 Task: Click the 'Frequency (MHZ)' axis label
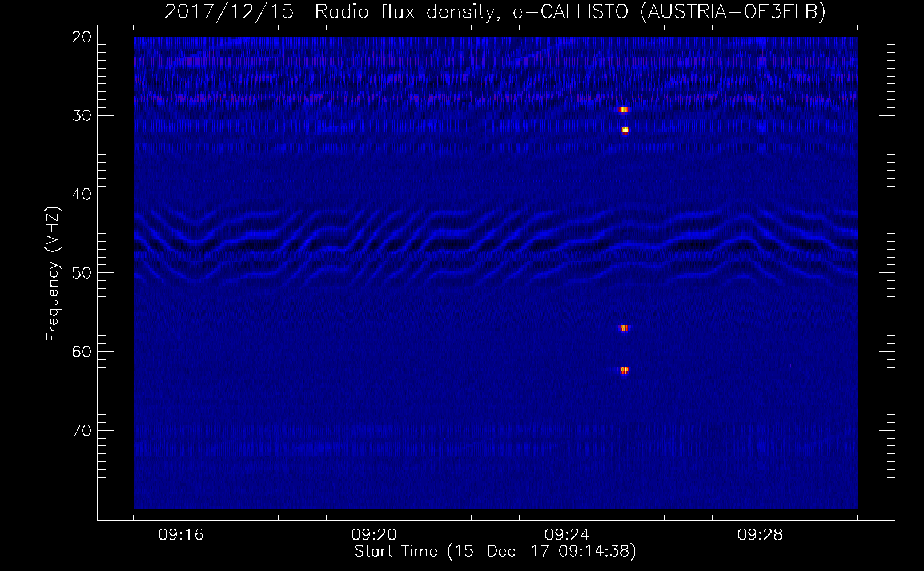pos(53,274)
